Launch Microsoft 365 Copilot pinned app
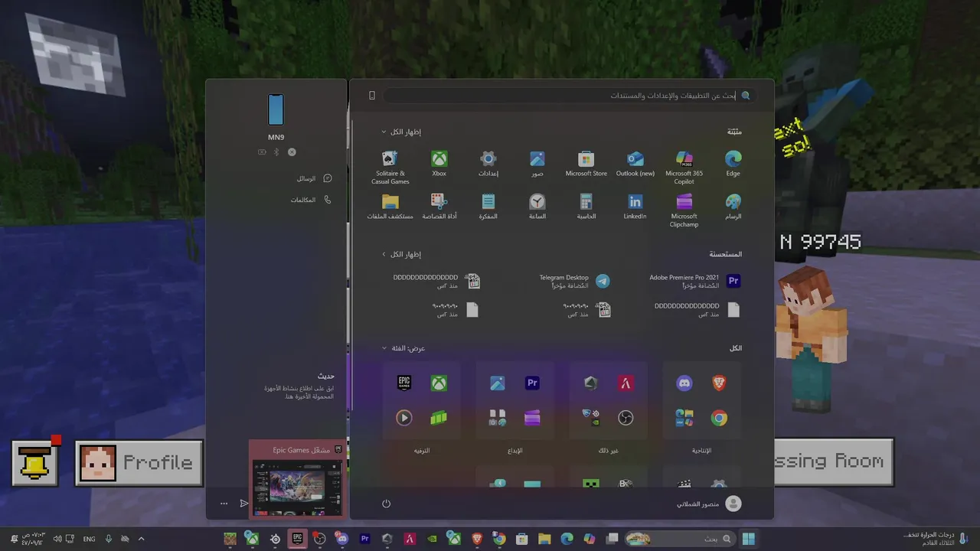980x551 pixels. [x=684, y=168]
